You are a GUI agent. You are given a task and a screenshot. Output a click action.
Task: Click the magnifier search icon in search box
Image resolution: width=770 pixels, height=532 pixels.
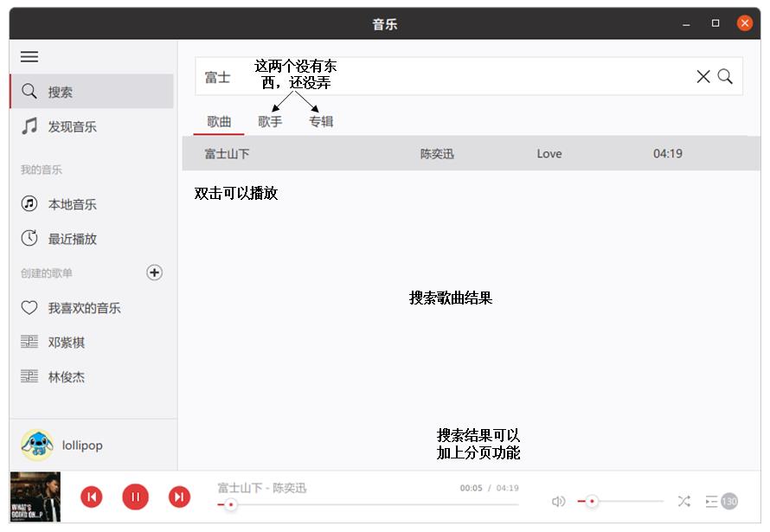pyautogui.click(x=725, y=77)
